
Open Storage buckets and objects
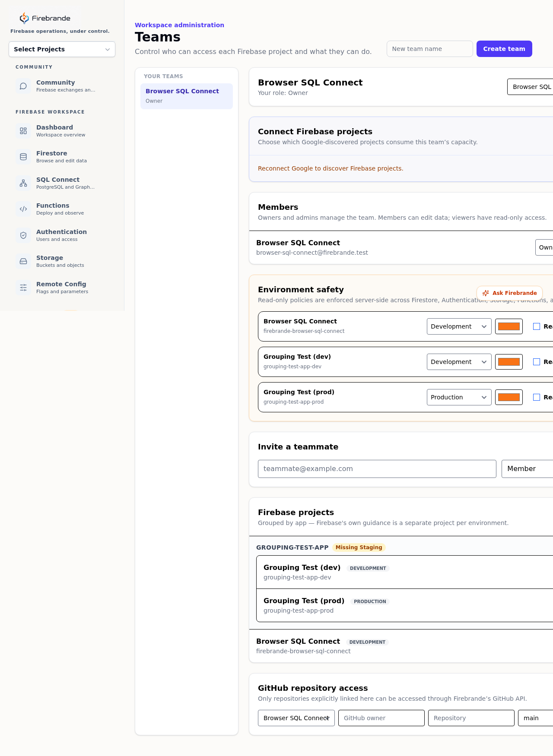click(x=62, y=261)
